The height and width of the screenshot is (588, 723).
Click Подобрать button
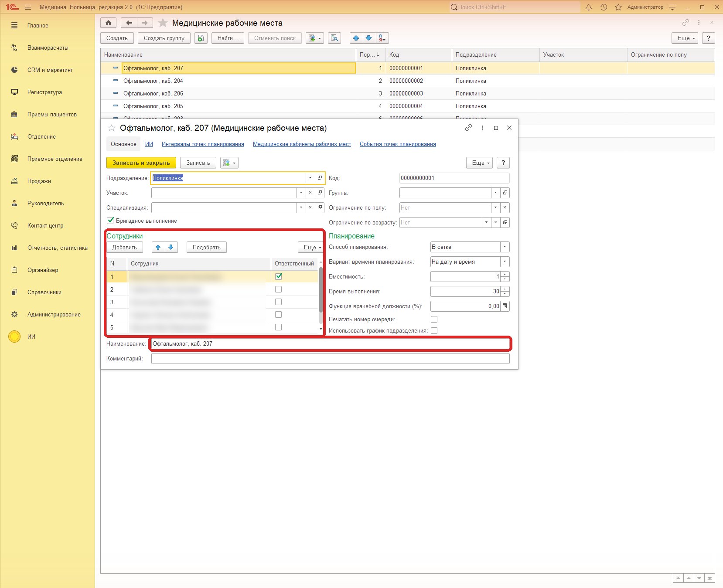207,248
